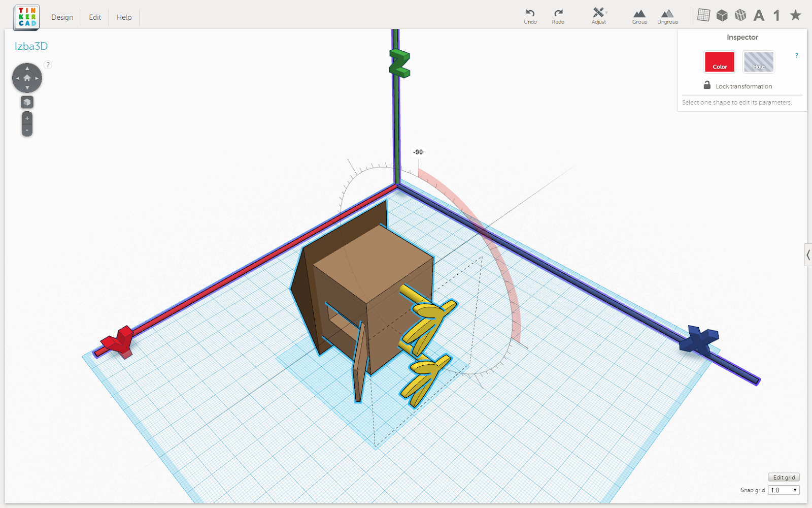Open Inspector help question mark

pos(796,55)
